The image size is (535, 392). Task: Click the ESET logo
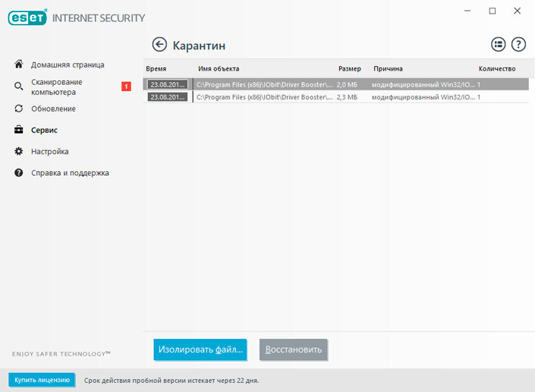(x=27, y=17)
